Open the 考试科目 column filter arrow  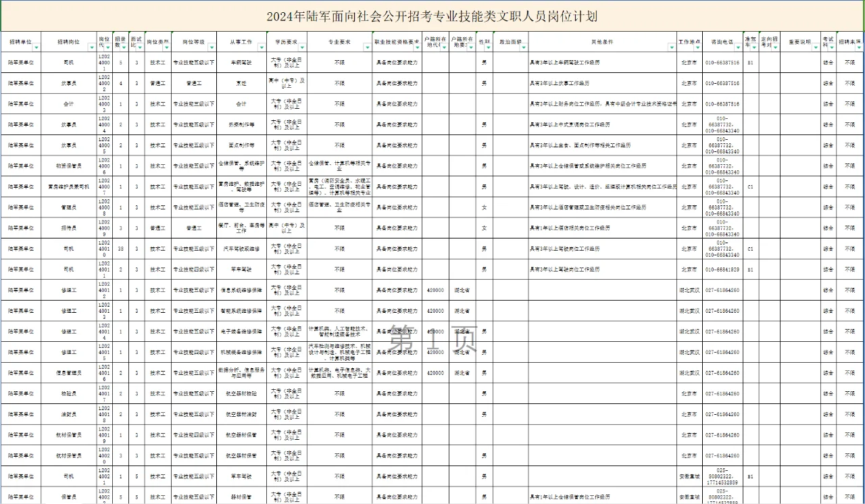click(x=832, y=48)
